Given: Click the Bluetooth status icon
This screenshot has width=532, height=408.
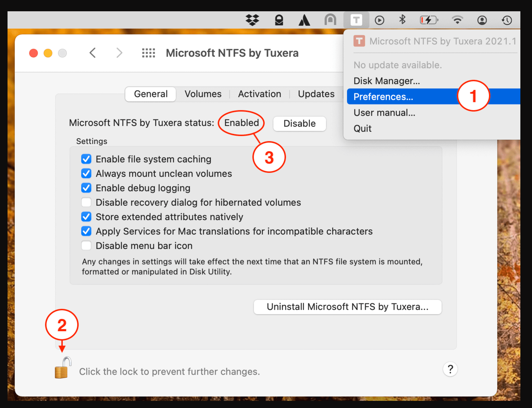Looking at the screenshot, I should (x=402, y=20).
